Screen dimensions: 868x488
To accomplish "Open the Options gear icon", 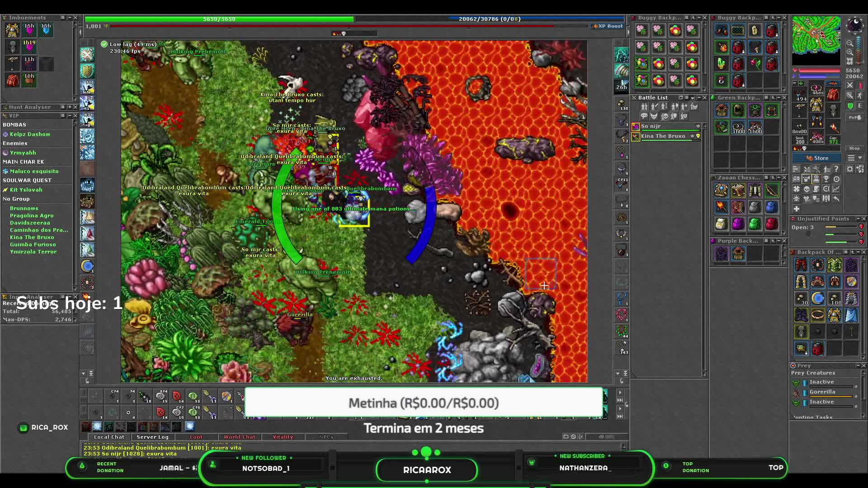I will [x=850, y=169].
